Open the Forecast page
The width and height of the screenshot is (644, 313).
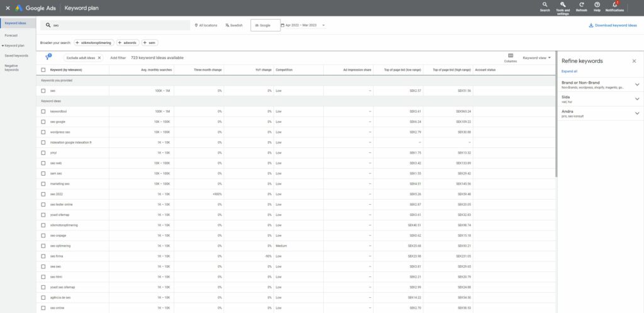(11, 36)
